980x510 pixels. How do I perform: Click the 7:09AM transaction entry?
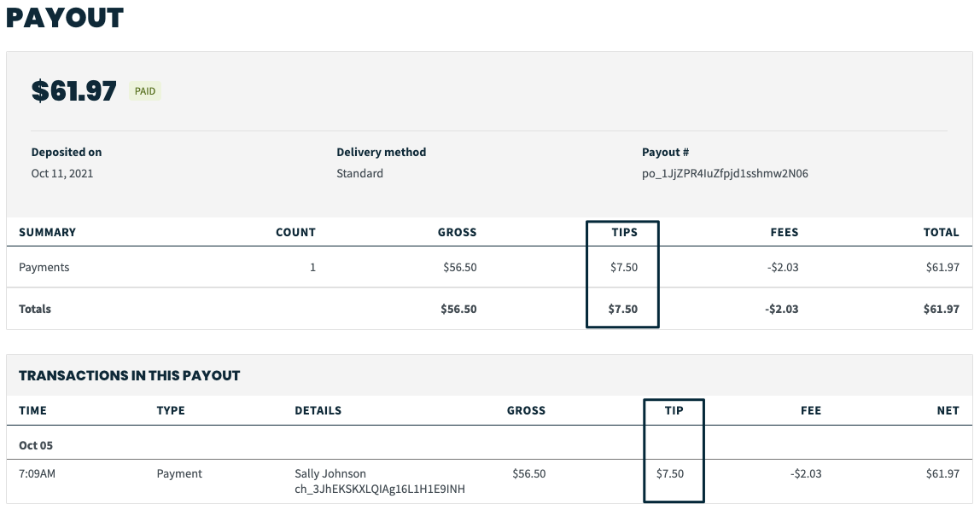click(38, 473)
